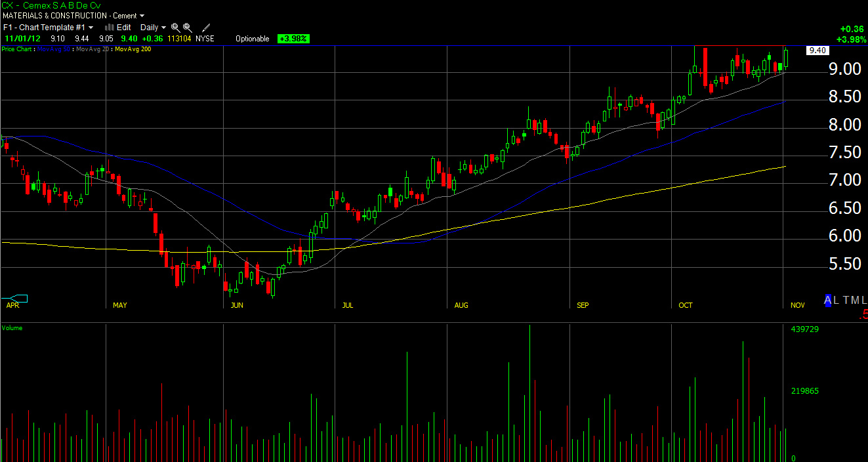Select the MovAvg 50 indicator label

point(55,49)
